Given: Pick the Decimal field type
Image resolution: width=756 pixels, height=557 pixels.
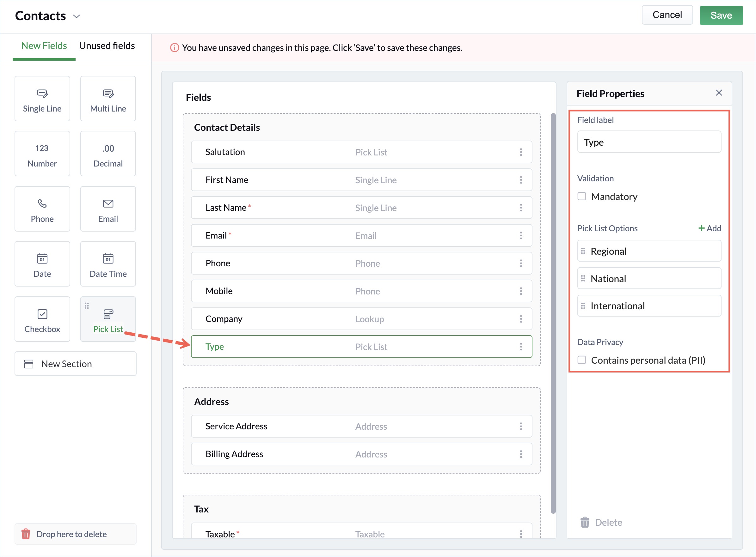Looking at the screenshot, I should point(108,154).
